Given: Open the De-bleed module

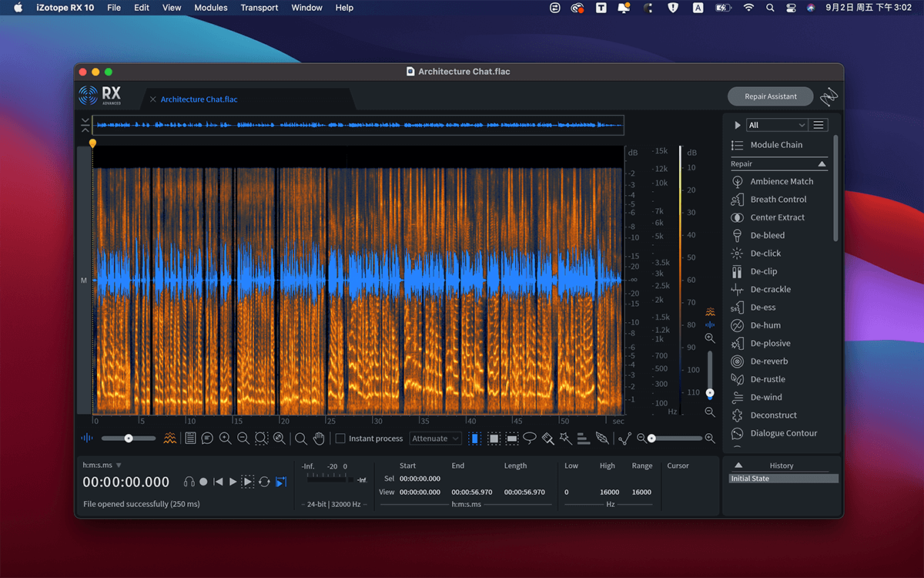Looking at the screenshot, I should [758, 236].
